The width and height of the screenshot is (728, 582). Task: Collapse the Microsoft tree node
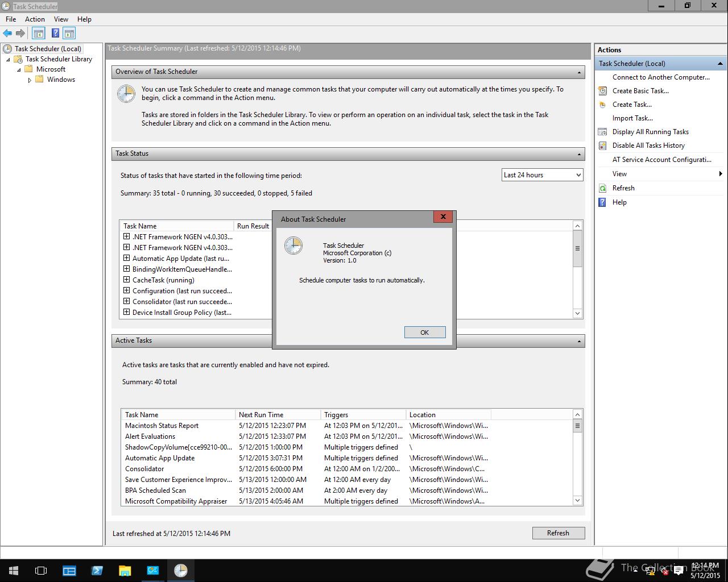[x=19, y=70]
